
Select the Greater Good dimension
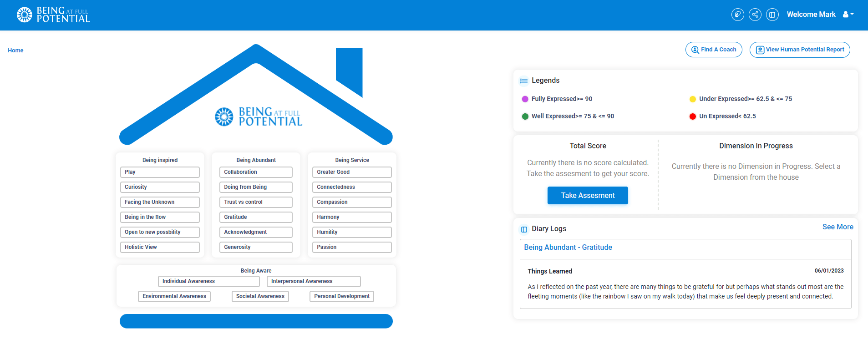tap(352, 172)
